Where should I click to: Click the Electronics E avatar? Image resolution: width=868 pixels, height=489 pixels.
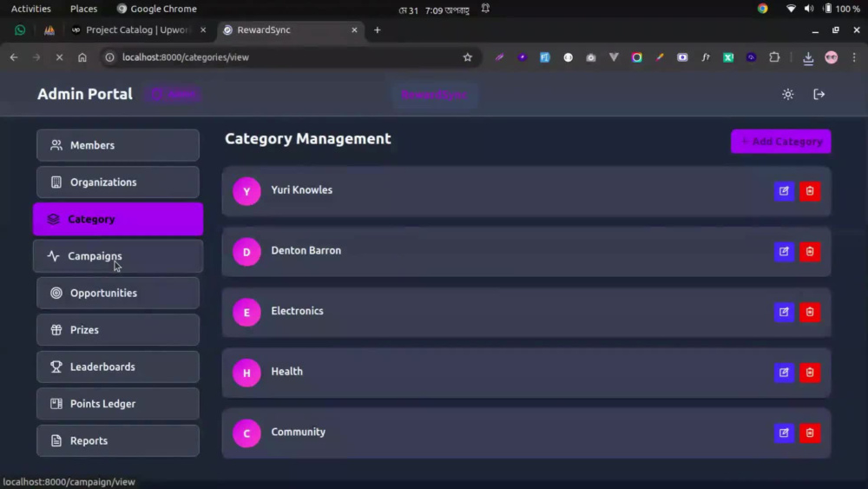click(x=247, y=312)
